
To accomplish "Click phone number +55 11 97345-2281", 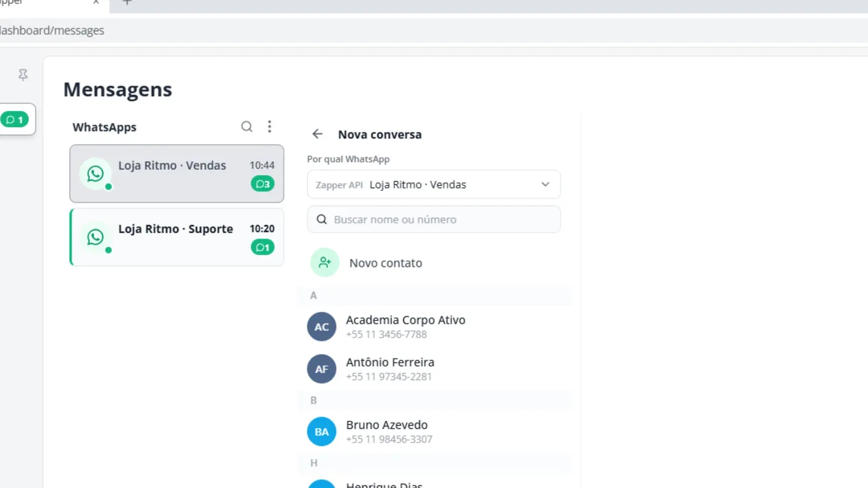I will [x=389, y=377].
